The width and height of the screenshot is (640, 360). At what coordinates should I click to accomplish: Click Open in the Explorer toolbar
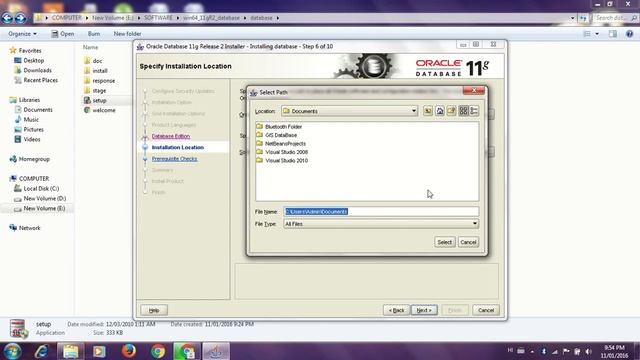click(x=62, y=34)
